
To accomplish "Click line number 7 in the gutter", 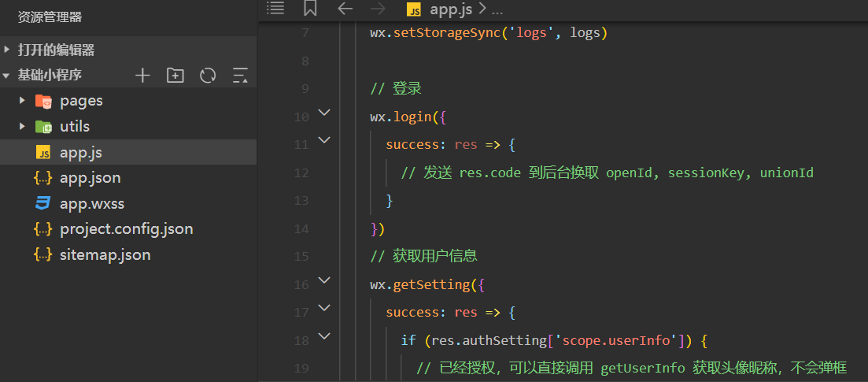I will point(305,33).
